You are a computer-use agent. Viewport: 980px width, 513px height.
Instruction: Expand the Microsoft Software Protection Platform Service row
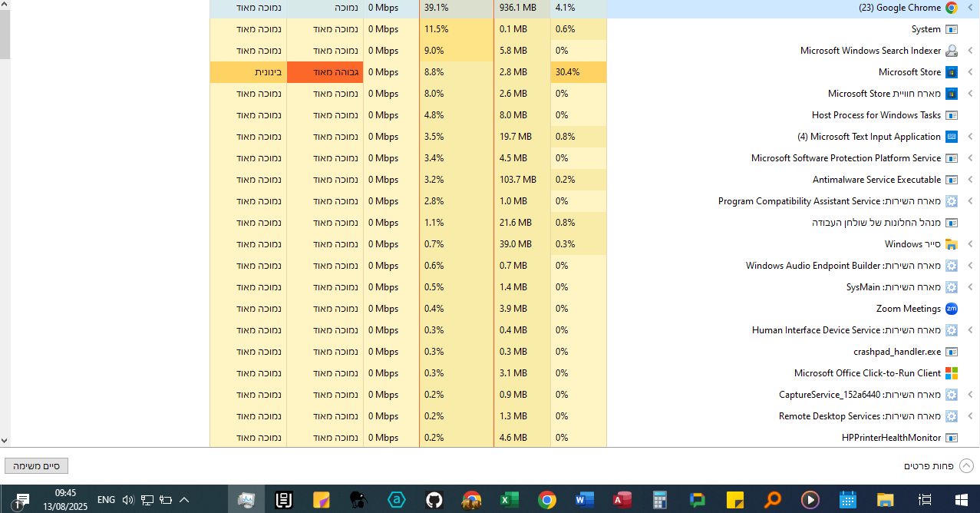(970, 158)
